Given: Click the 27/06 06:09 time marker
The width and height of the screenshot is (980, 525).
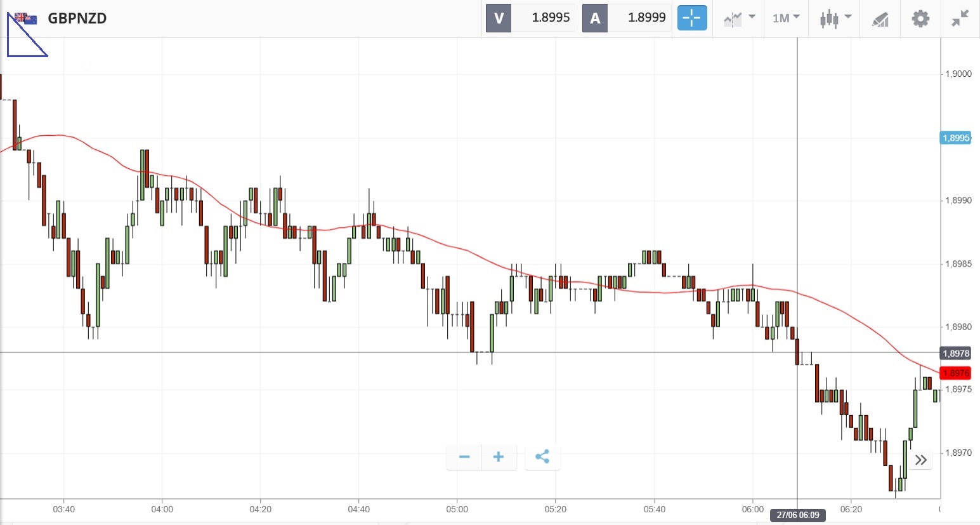Looking at the screenshot, I should pyautogui.click(x=798, y=515).
